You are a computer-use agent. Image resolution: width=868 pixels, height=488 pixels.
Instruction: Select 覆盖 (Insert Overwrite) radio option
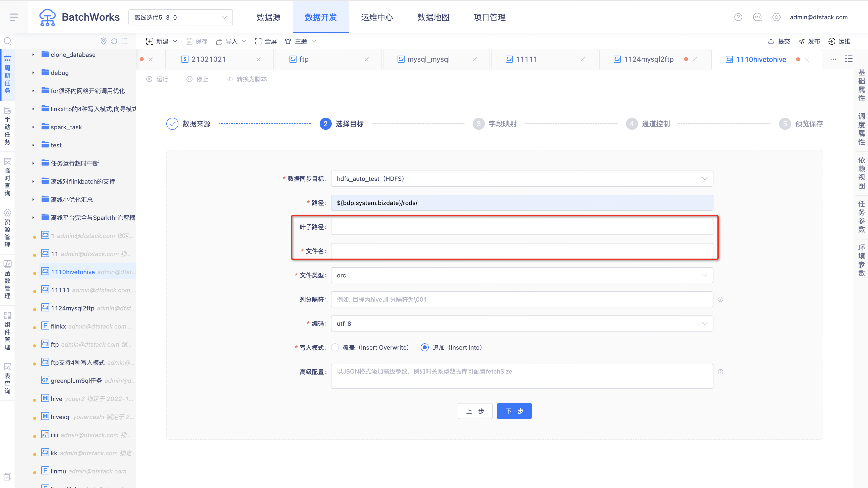click(335, 347)
